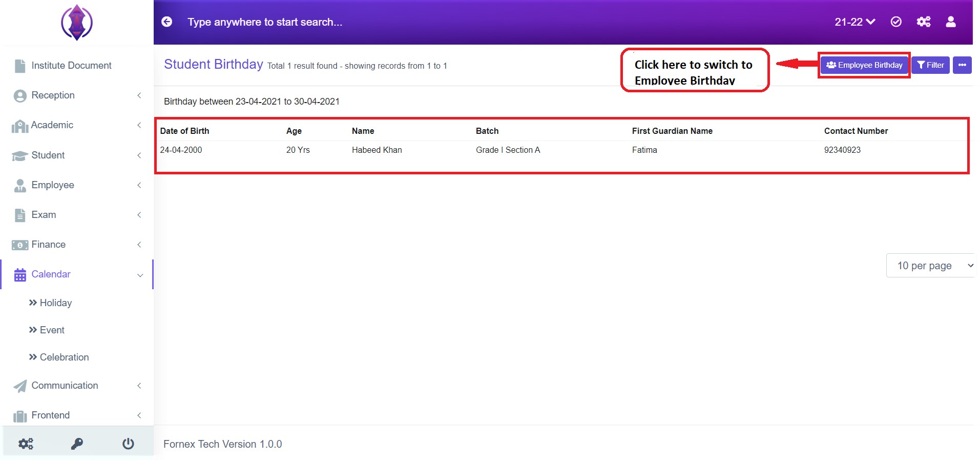Open the 10 per page dropdown
Image resolution: width=980 pixels, height=460 pixels.
point(930,266)
